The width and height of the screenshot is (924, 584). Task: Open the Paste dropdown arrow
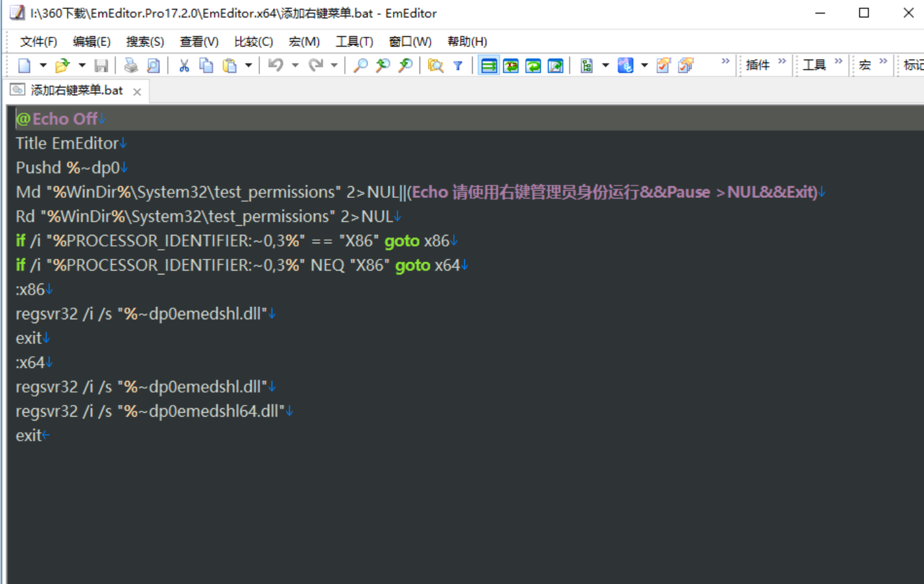pos(249,65)
